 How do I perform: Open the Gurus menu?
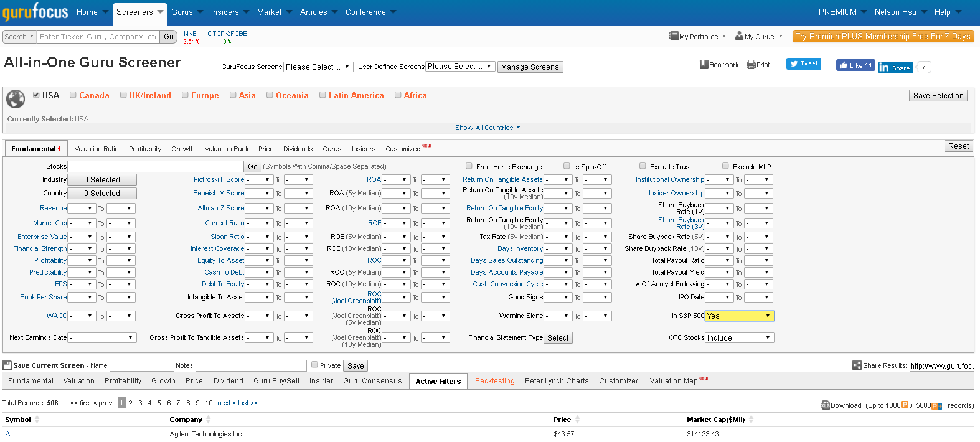click(187, 12)
